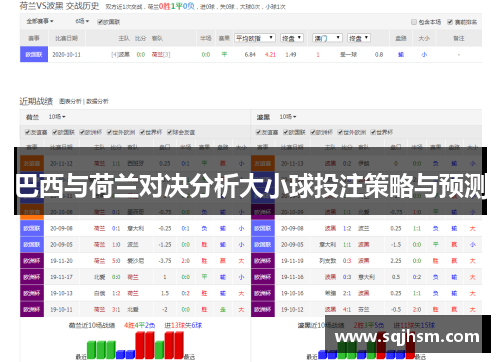The image size is (500, 362).
Task: Toggle 友谊赛 filter for 波黑 recent results
Action: coord(258,132)
